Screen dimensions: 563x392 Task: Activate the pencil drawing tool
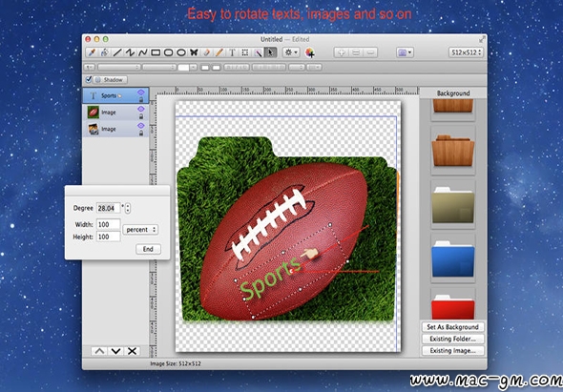[219, 52]
